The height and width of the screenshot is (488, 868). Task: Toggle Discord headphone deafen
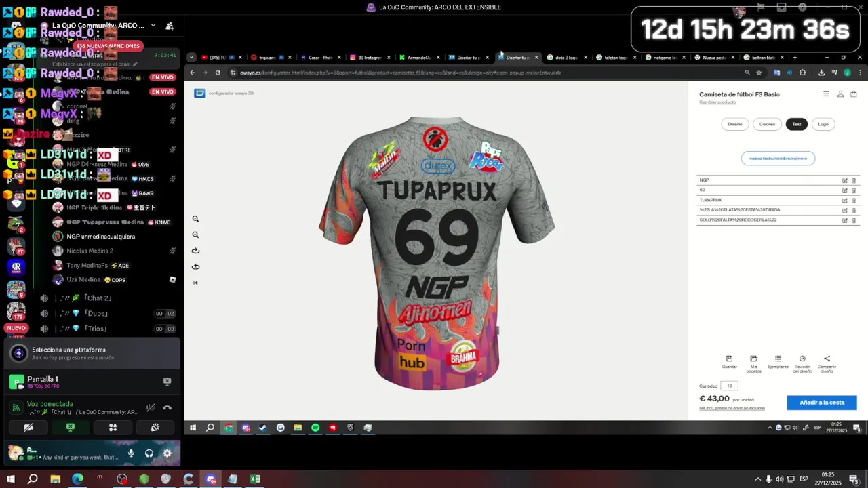(x=149, y=453)
